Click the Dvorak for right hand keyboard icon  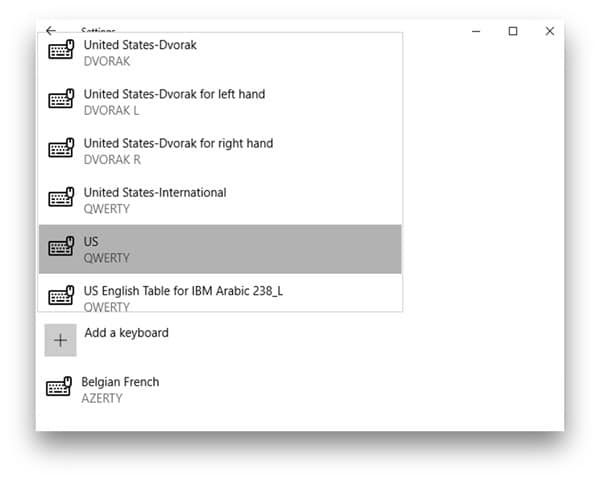pyautogui.click(x=62, y=149)
